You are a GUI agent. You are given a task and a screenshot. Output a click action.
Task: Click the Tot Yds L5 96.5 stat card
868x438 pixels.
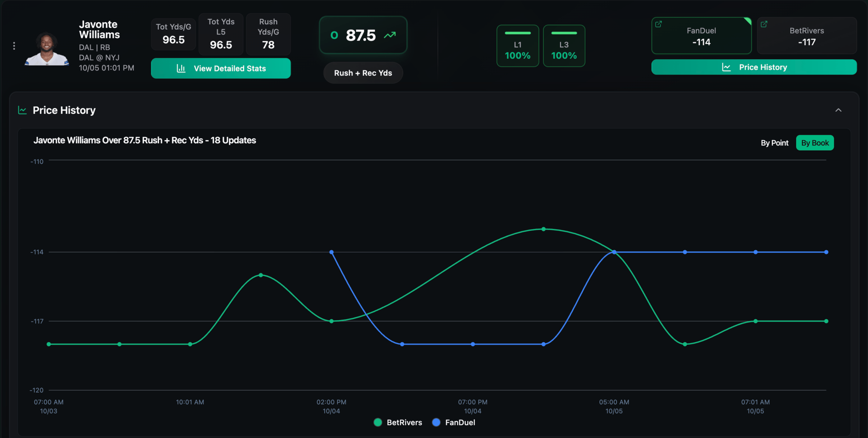tap(221, 34)
